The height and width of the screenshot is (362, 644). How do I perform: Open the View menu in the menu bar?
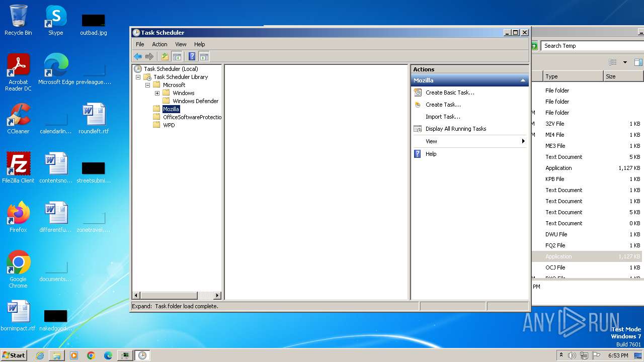pos(181,44)
